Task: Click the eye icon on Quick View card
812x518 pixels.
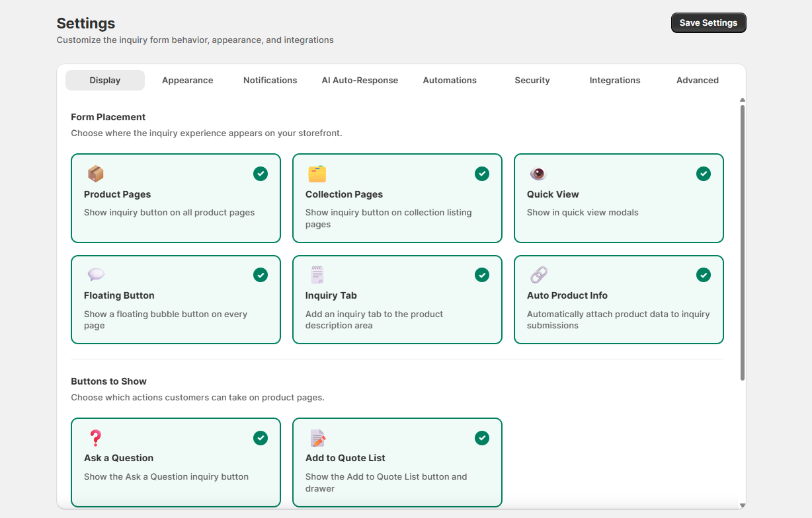Action: (x=539, y=174)
